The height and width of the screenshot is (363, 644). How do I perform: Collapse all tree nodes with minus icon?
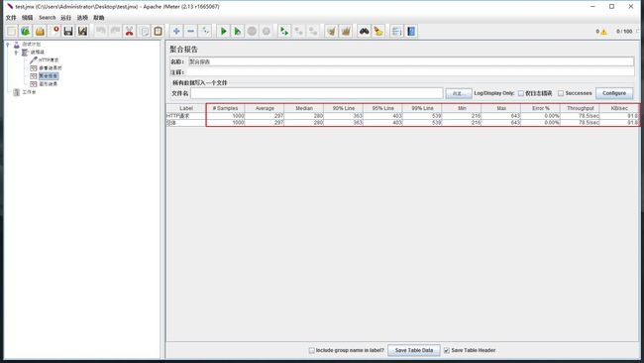(x=190, y=32)
